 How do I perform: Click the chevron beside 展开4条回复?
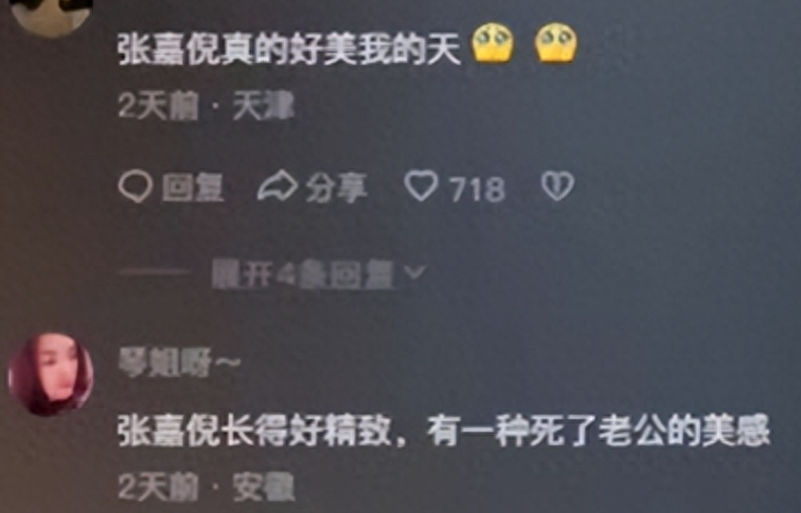415,272
